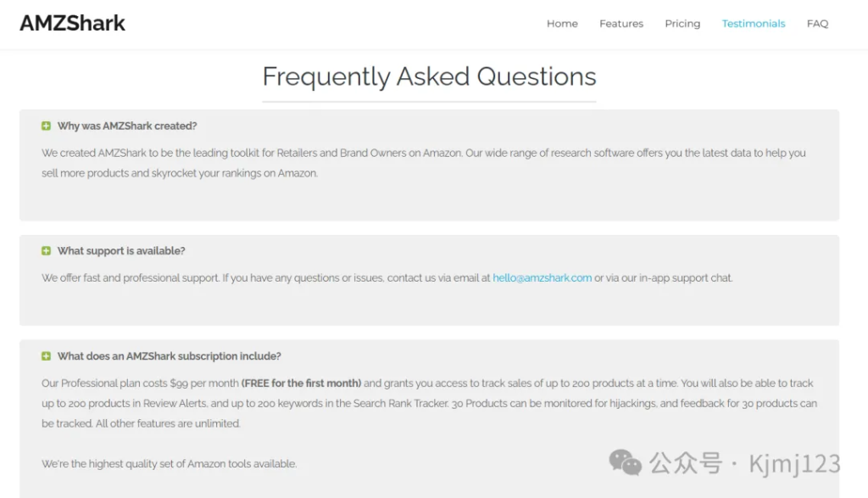
Task: Click the Kjmj123 watermark text
Action: [x=793, y=464]
